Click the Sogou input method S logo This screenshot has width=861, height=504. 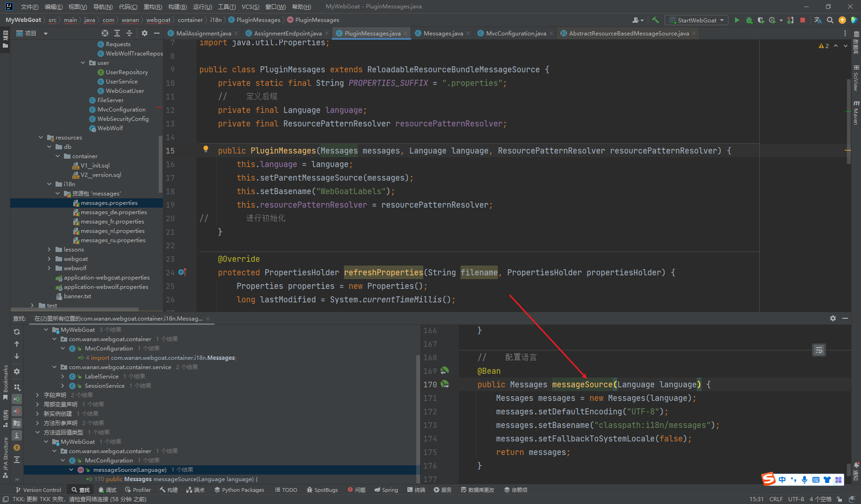pos(769,479)
